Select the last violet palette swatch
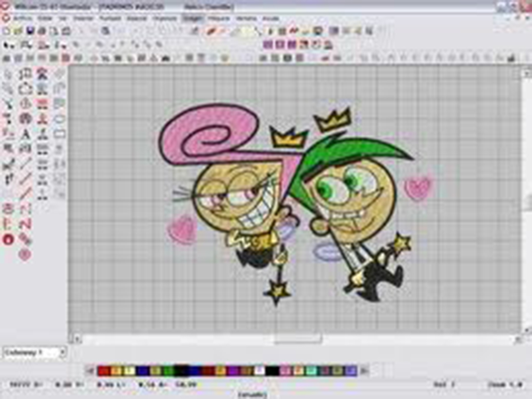Screen dimensions: 532x399 point(351,371)
